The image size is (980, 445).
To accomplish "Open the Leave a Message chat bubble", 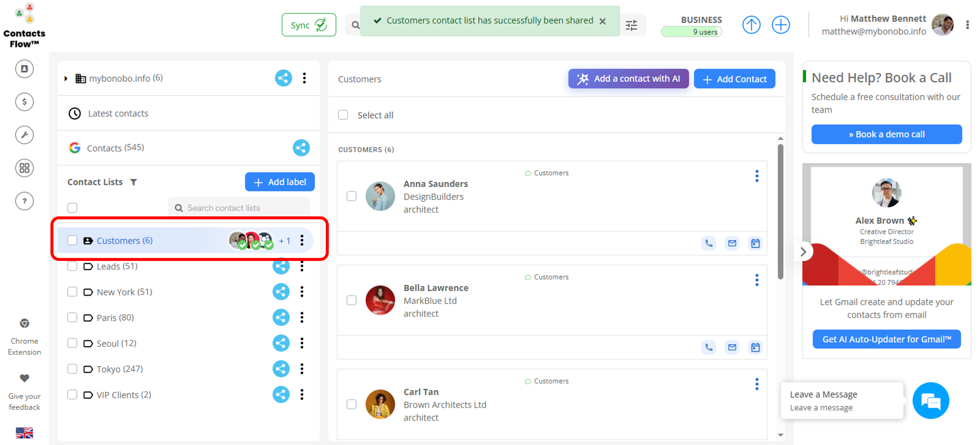I will [x=931, y=401].
